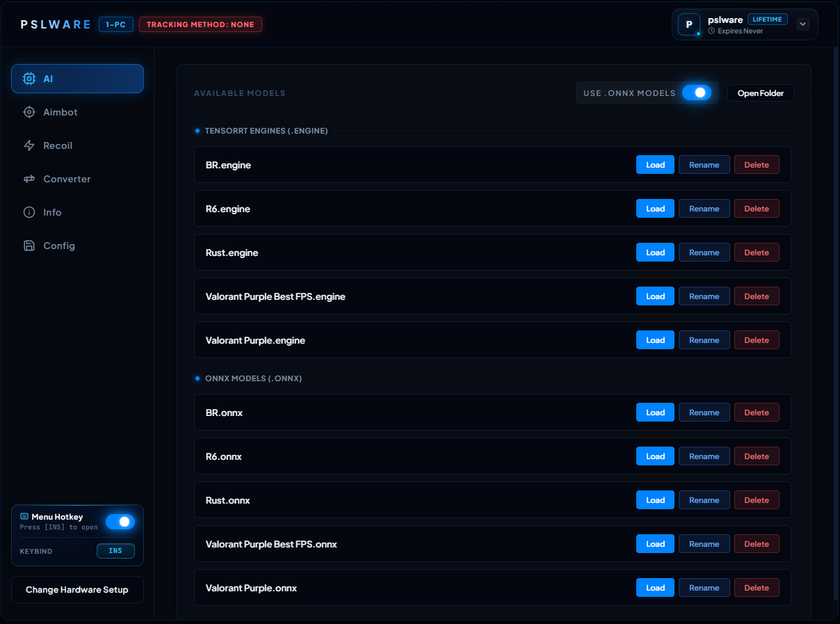Click the Config save-disk icon
Image resolution: width=840 pixels, height=624 pixels.
(x=29, y=246)
